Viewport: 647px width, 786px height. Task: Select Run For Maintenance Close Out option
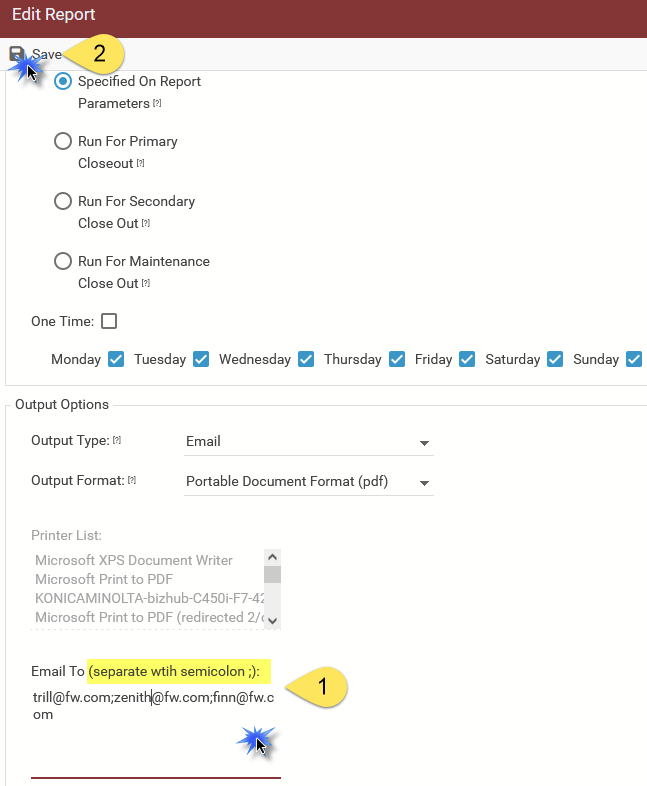point(63,261)
